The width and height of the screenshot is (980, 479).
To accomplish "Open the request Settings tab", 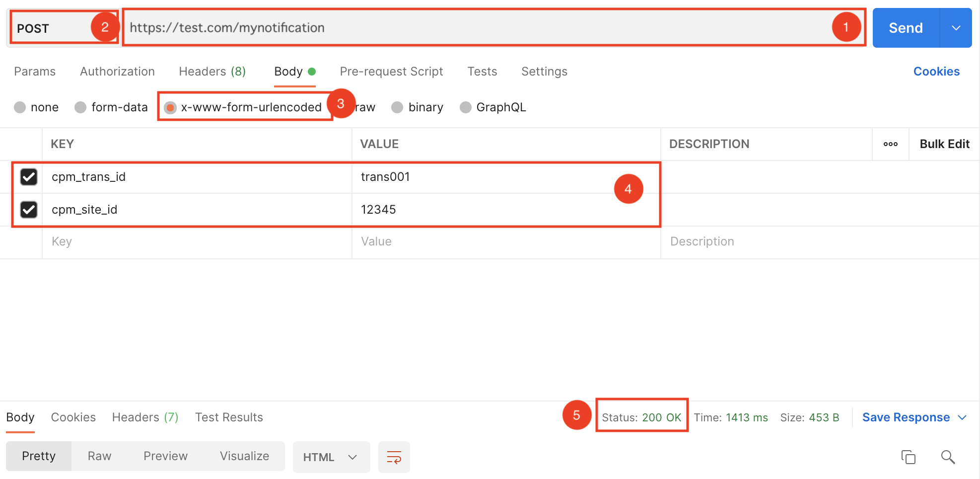I will 544,72.
